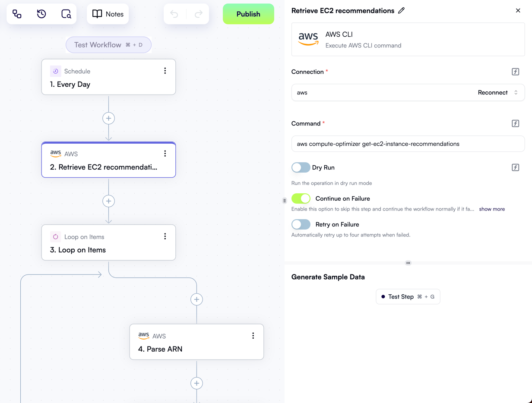Open options menu for Loop on Items step
The width and height of the screenshot is (532, 403).
(165, 236)
